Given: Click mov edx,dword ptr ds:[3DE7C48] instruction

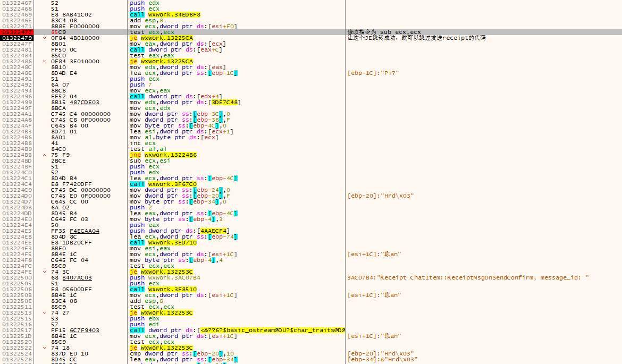Looking at the screenshot, I should click(x=184, y=103).
